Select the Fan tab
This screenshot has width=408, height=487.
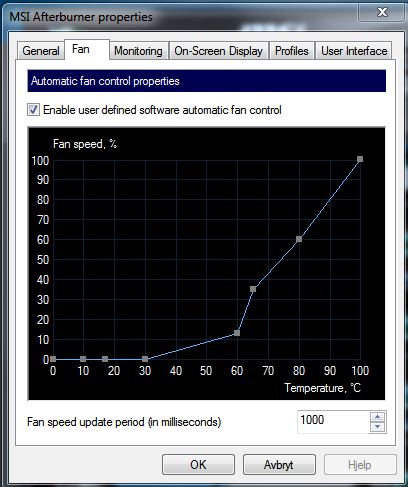point(87,49)
